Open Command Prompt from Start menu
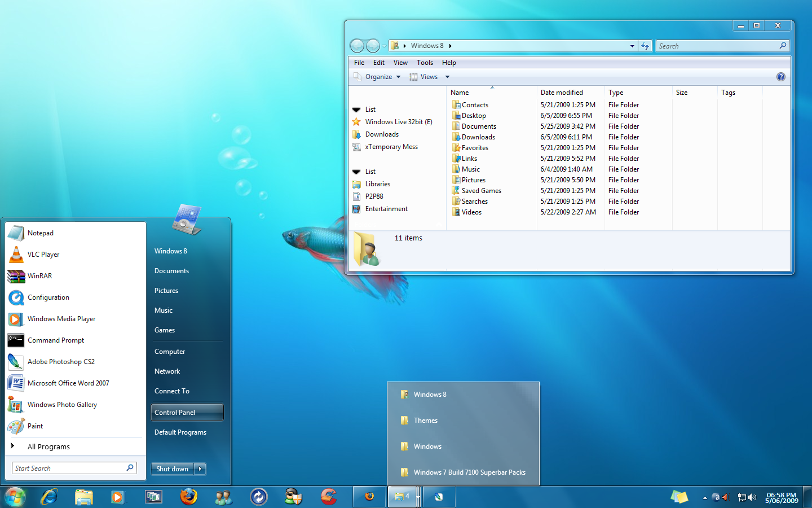The height and width of the screenshot is (508, 812). point(76,340)
